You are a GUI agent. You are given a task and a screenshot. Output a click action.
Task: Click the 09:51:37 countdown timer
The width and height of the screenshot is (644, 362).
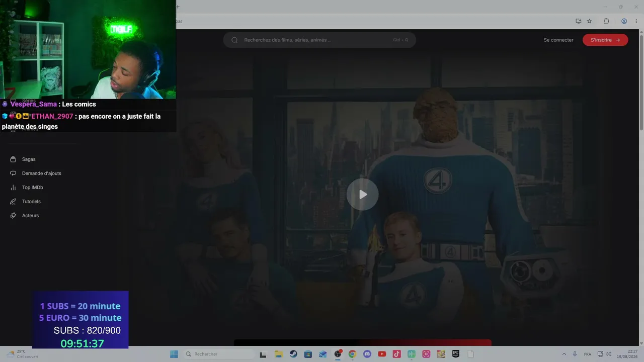point(82,343)
